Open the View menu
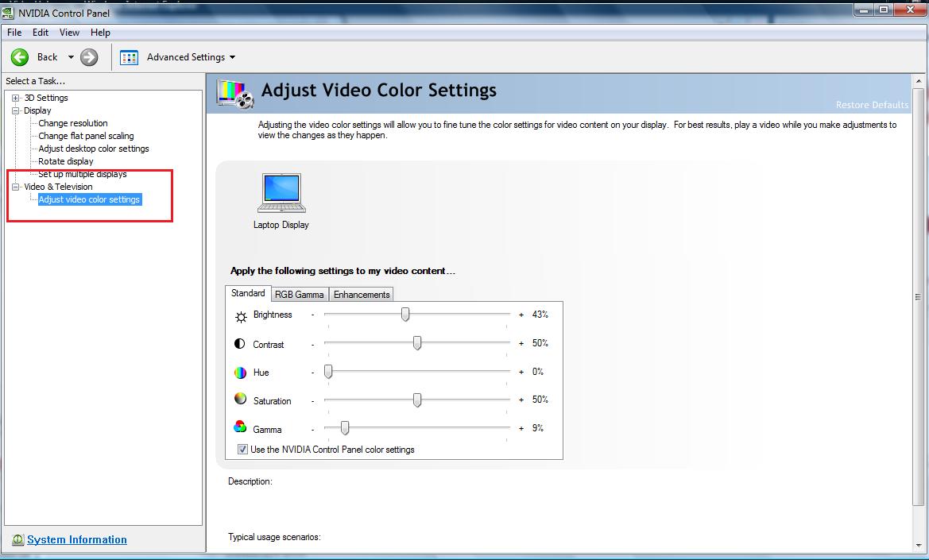This screenshot has width=929, height=560. tap(69, 32)
